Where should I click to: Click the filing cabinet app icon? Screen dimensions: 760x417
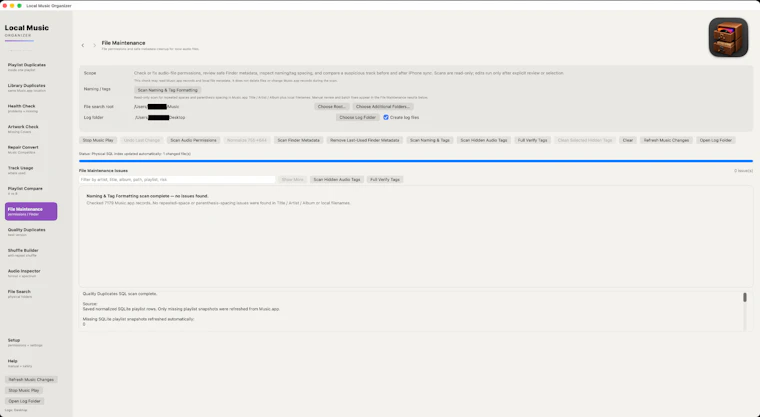coord(728,37)
